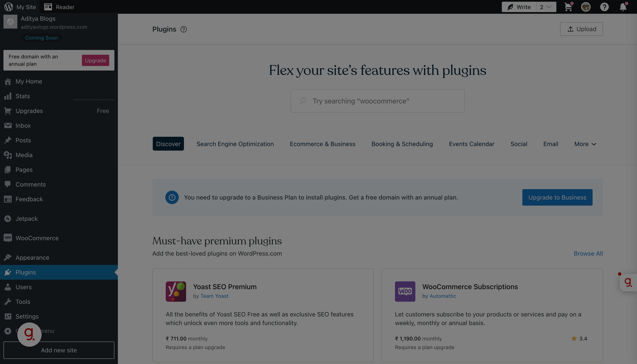Screen dimensions: 637x364
Task: Follow the Browse All link
Action: (588, 254)
